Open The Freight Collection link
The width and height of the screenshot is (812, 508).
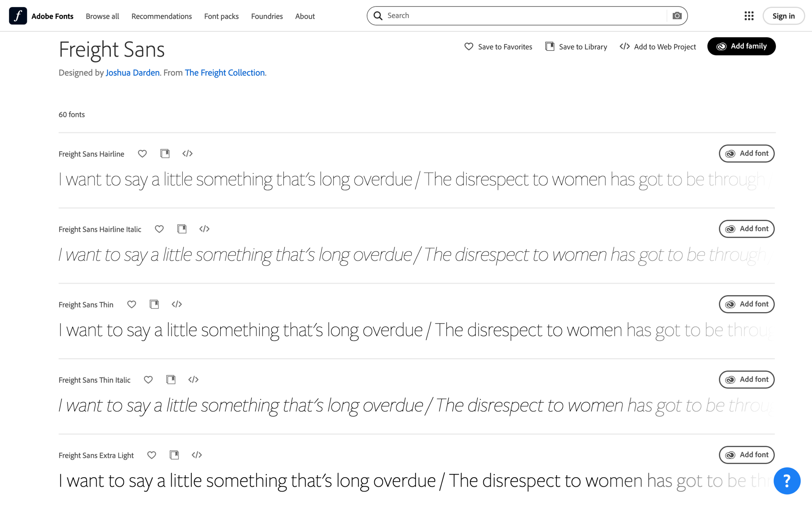coord(225,73)
